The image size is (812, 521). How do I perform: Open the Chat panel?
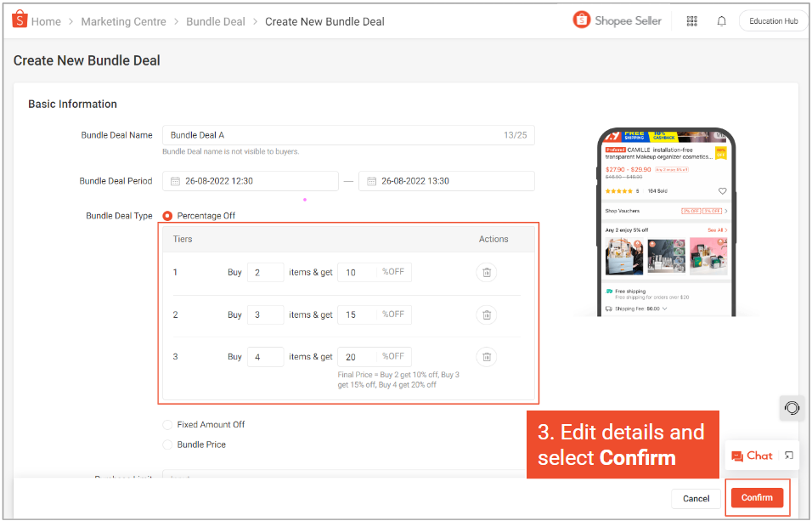pos(751,456)
